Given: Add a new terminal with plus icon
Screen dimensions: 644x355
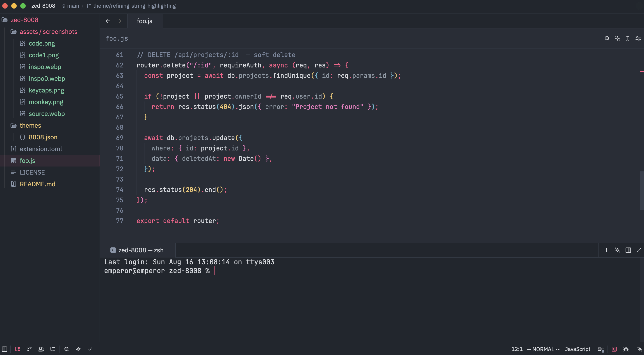Looking at the screenshot, I should point(606,250).
